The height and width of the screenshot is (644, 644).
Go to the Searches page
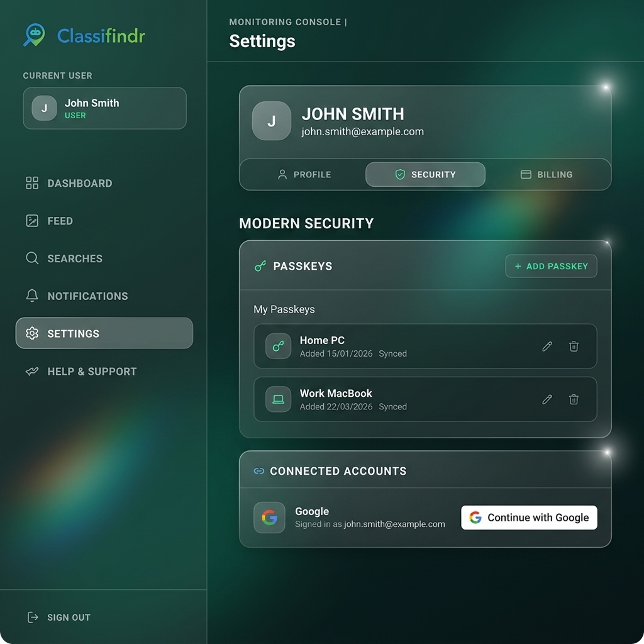[104, 258]
